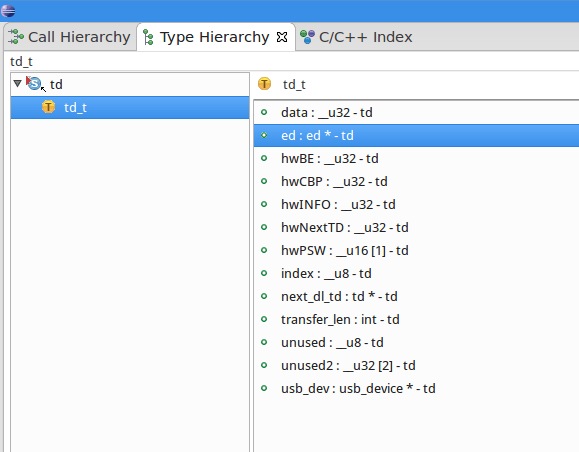
Task: Select member 'unused2 : __u32 [2] - td'
Action: click(416, 365)
